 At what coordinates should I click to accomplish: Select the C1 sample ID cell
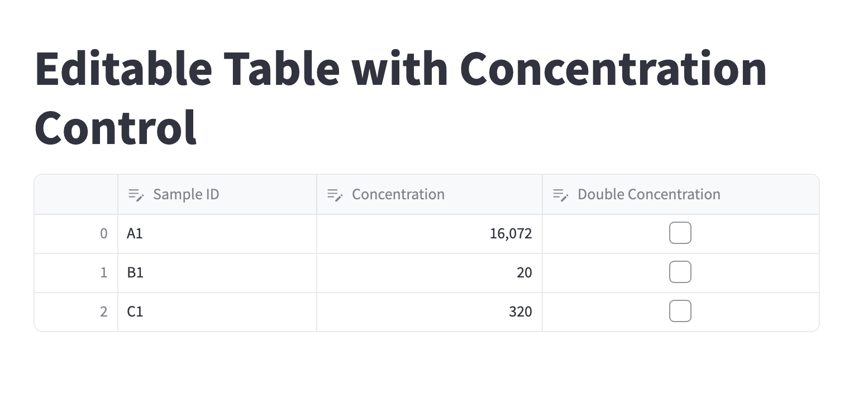[217, 312]
